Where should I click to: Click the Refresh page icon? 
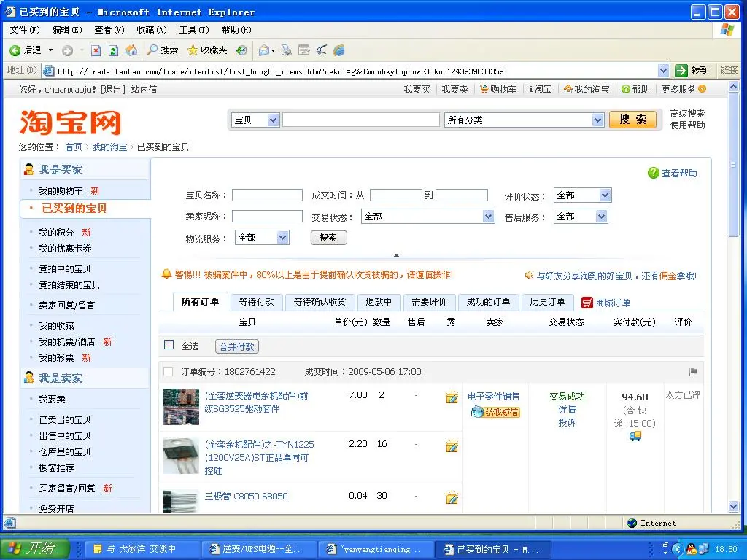(x=113, y=50)
